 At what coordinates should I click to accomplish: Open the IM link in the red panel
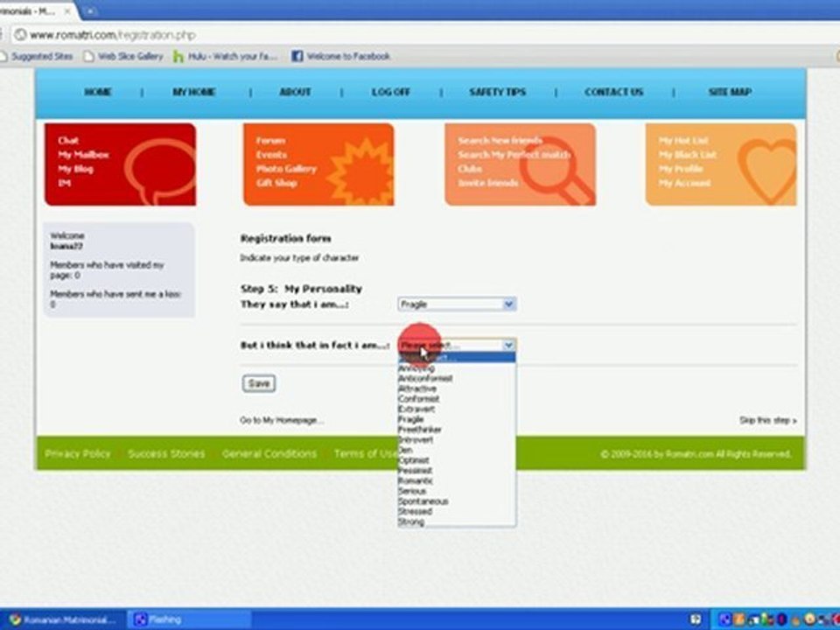64,183
